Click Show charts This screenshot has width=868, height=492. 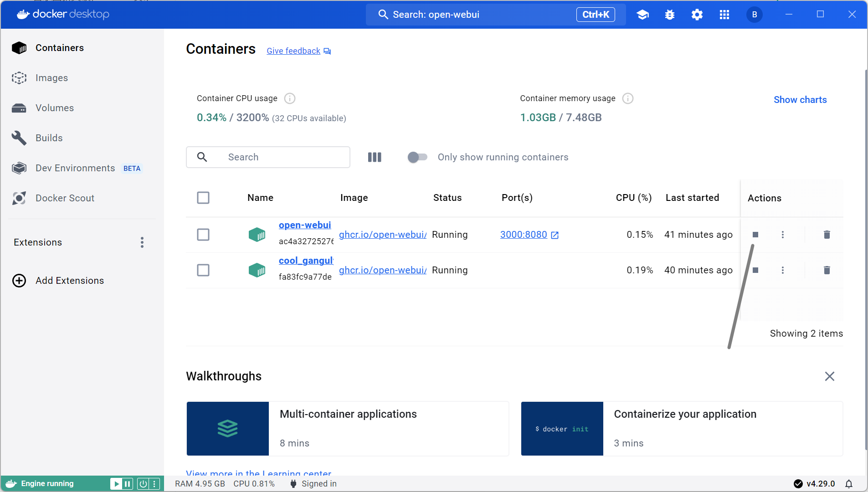coord(800,100)
